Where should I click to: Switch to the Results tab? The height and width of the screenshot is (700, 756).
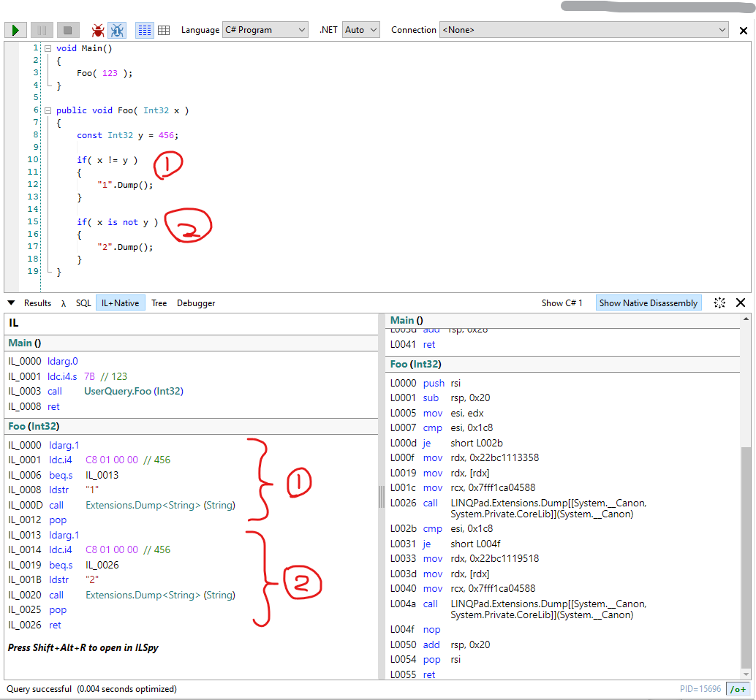tap(37, 303)
